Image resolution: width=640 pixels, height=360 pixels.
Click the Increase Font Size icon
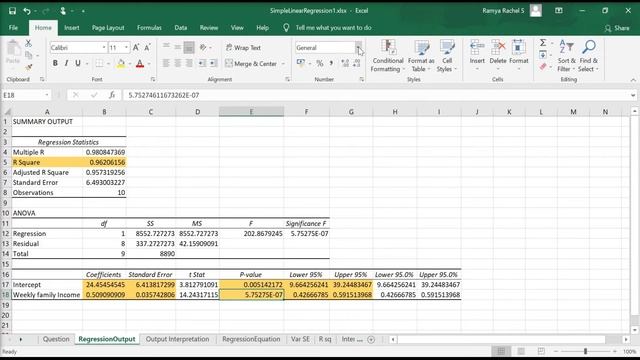136,48
